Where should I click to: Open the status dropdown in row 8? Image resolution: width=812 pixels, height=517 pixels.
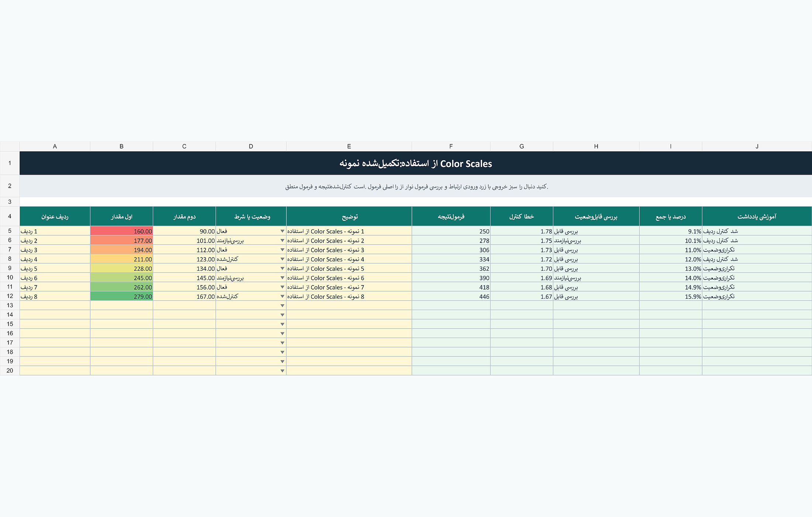[282, 259]
